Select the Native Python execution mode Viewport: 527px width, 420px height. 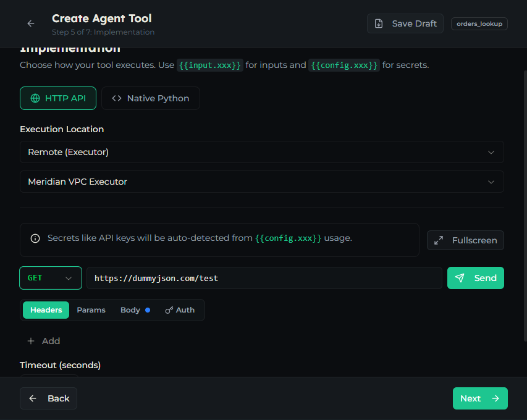pyautogui.click(x=151, y=98)
